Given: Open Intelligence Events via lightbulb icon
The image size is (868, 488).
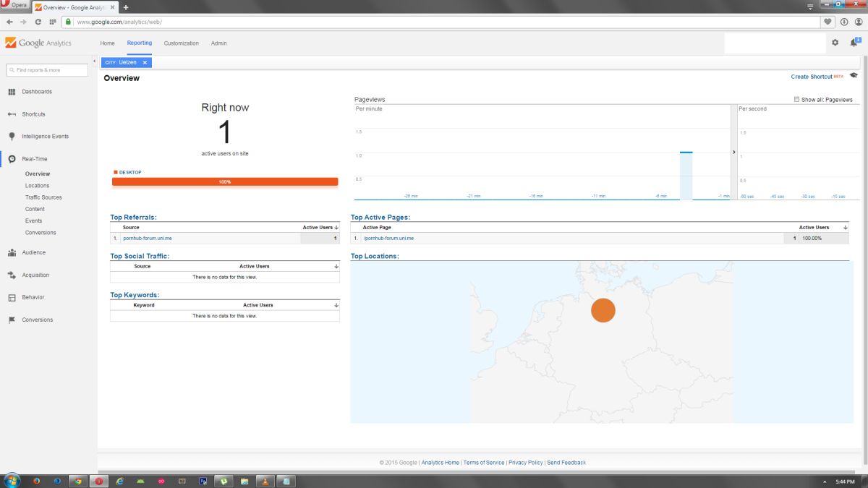Looking at the screenshot, I should point(12,137).
